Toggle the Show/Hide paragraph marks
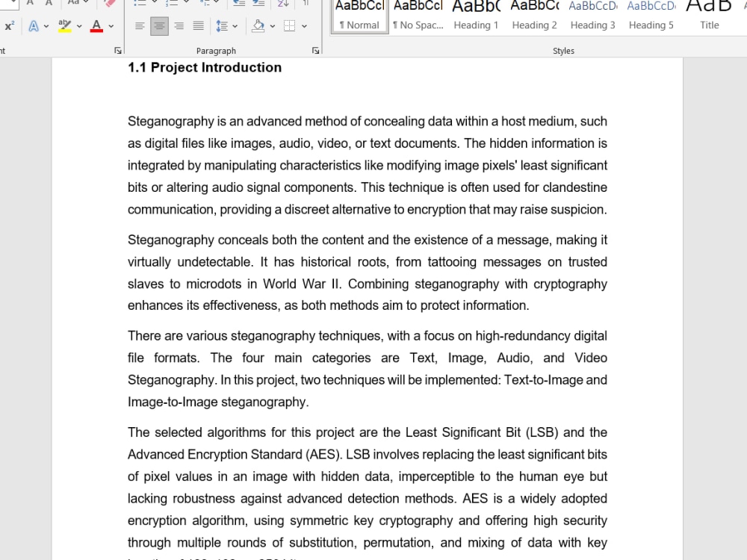 click(306, 3)
